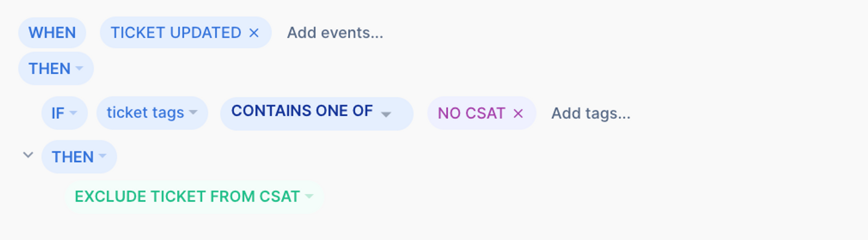Click the CONTAINS ONE OF operator

tap(302, 111)
